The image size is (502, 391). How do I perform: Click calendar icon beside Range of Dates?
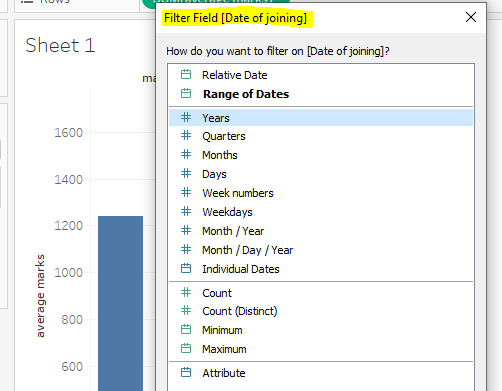coord(186,93)
